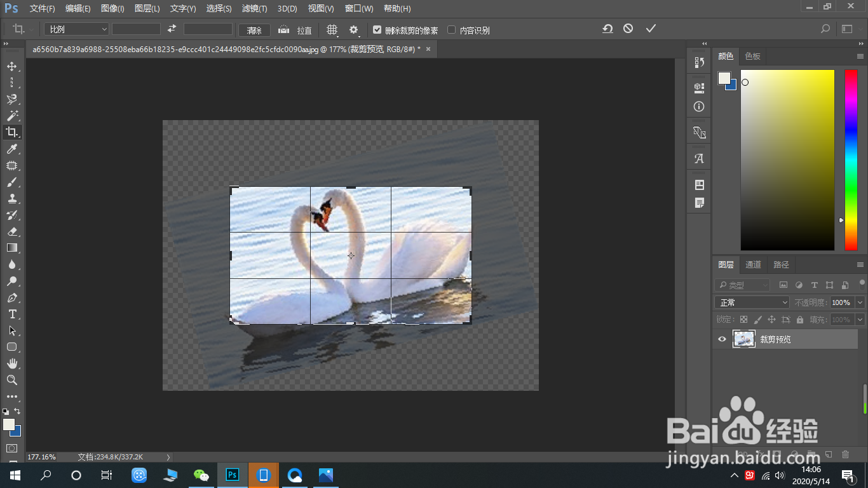Select the Magic Wand tool

[11, 116]
